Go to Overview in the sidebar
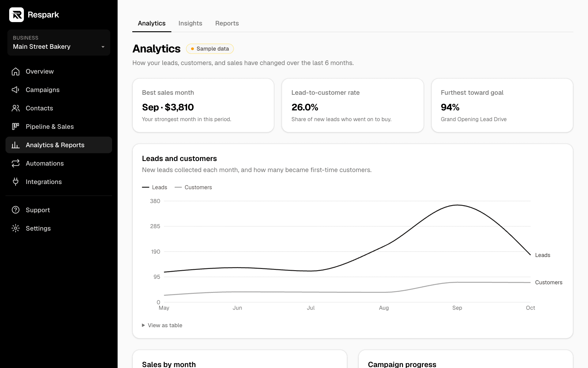 point(40,71)
